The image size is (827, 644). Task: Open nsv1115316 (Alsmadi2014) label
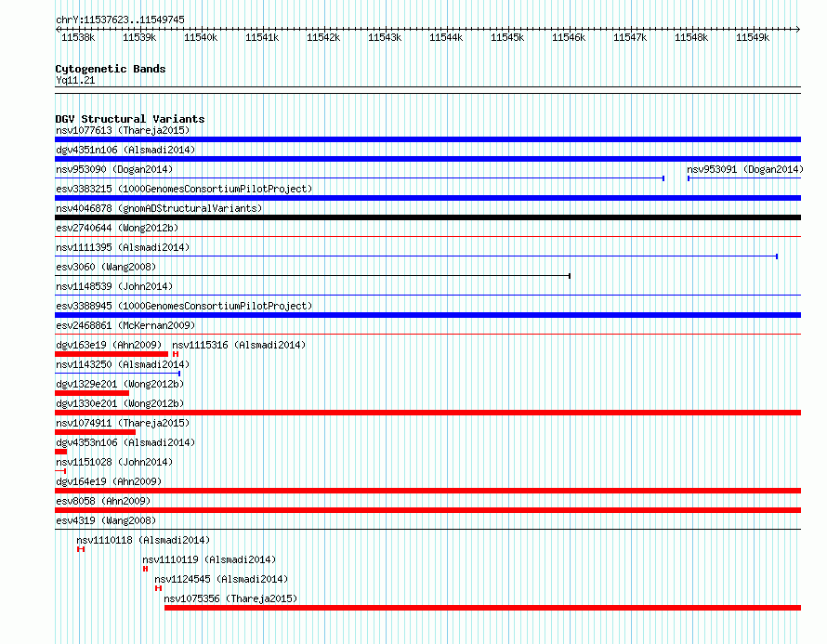point(239,345)
